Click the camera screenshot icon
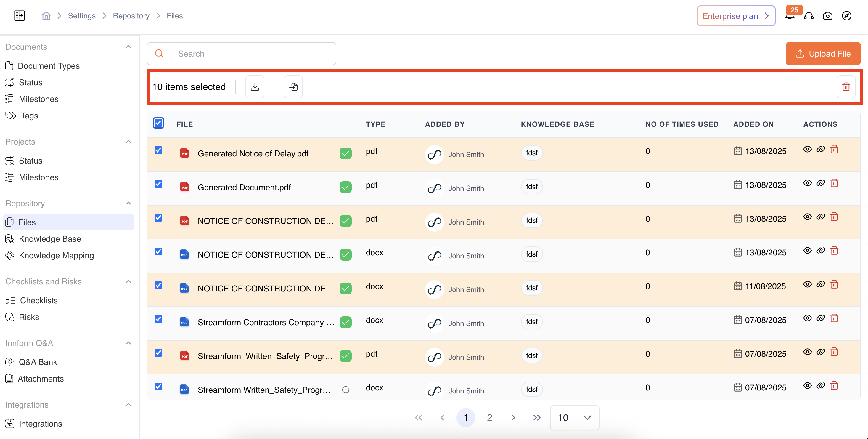The width and height of the screenshot is (868, 439). click(x=827, y=16)
